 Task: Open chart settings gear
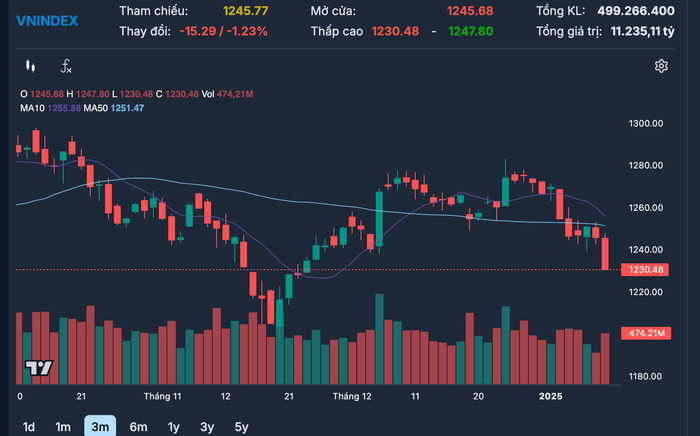coord(661,66)
